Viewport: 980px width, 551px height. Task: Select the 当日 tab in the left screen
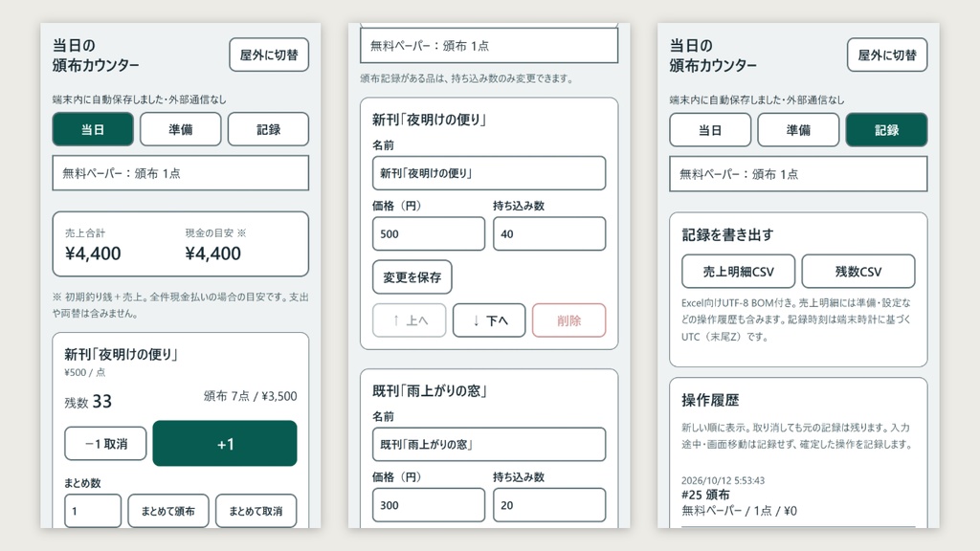[93, 129]
